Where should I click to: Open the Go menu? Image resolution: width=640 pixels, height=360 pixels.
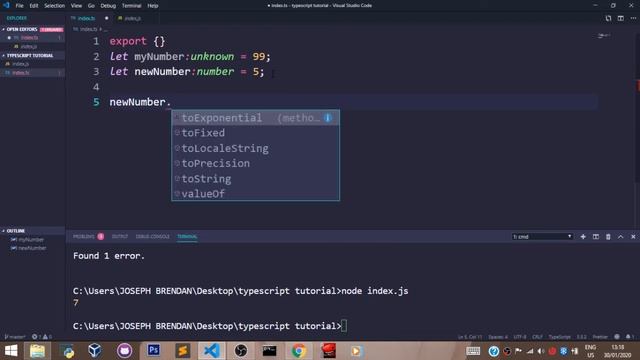click(91, 6)
